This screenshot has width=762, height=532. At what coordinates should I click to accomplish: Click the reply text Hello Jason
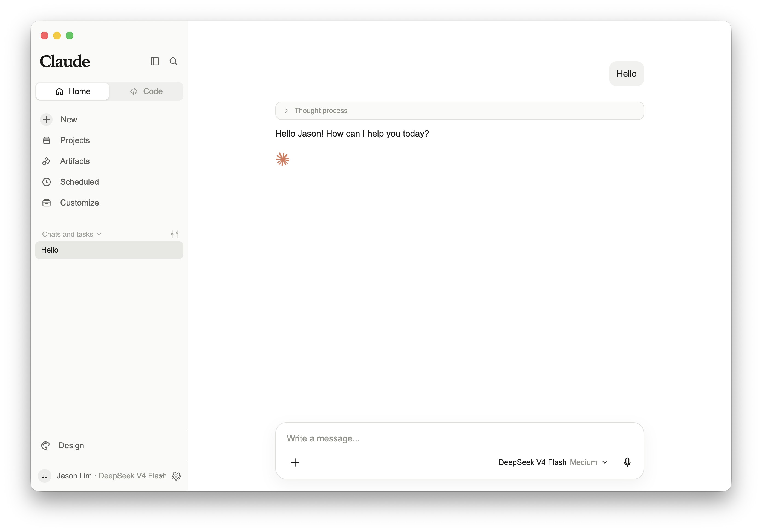tap(352, 134)
